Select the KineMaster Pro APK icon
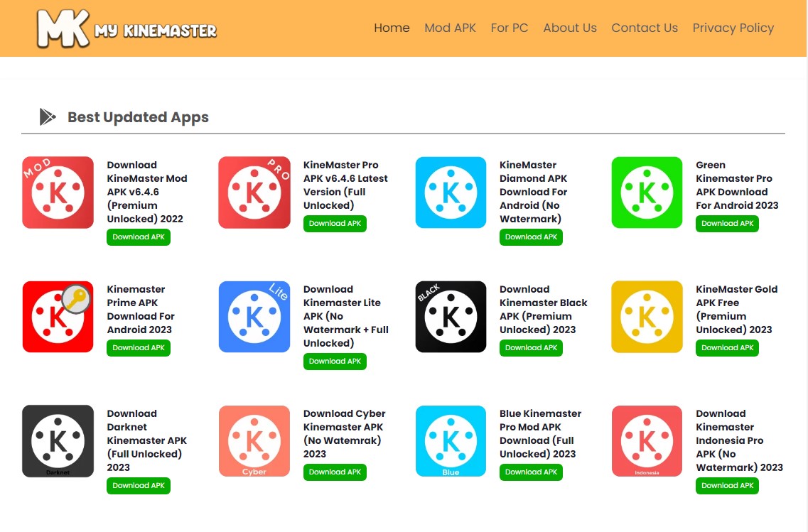The height and width of the screenshot is (532, 808). 254,192
